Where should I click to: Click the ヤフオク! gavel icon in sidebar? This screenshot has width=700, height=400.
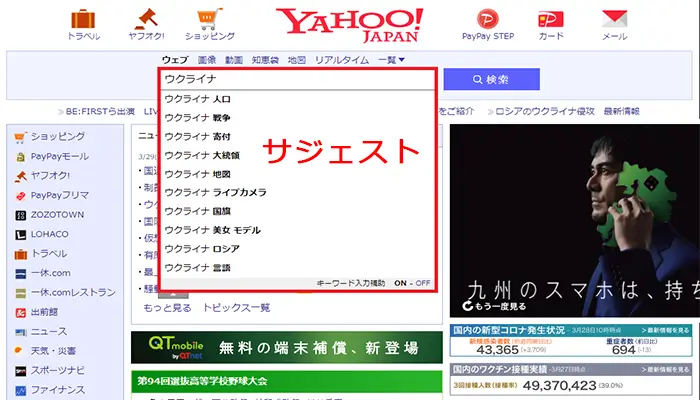[21, 176]
